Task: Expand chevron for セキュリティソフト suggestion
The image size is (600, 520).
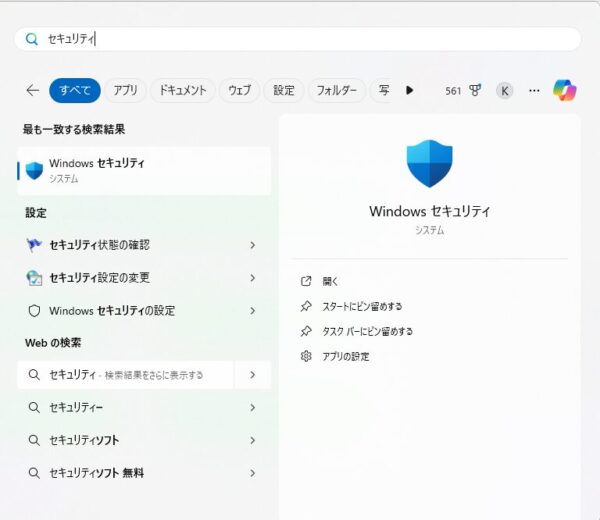Action: [253, 440]
